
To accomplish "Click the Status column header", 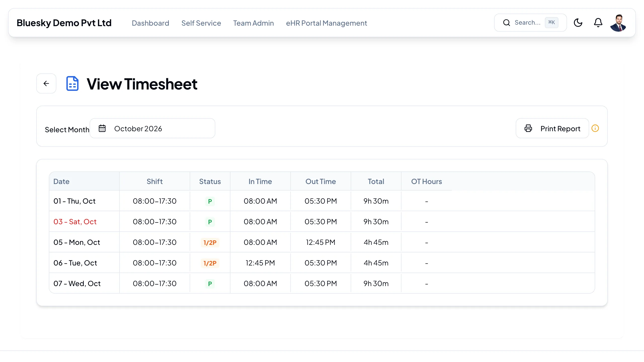I will 210,181.
